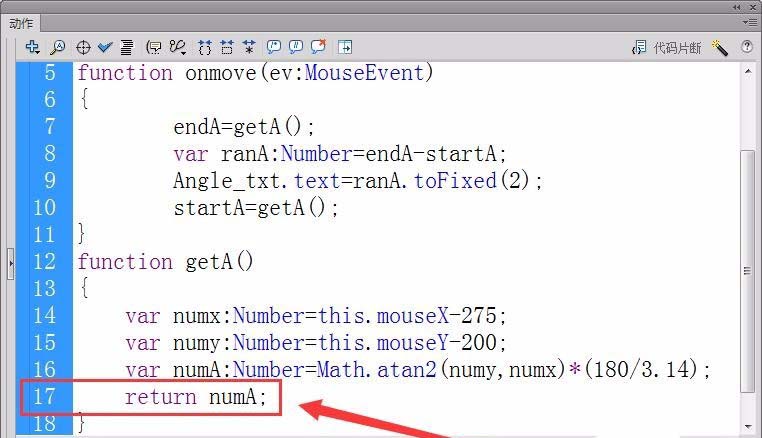Apply block comment icon

(274, 47)
